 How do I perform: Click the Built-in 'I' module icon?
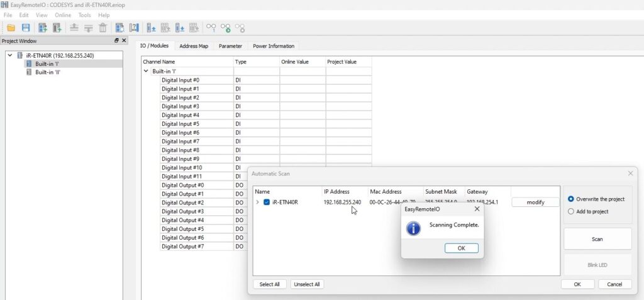[x=29, y=64]
